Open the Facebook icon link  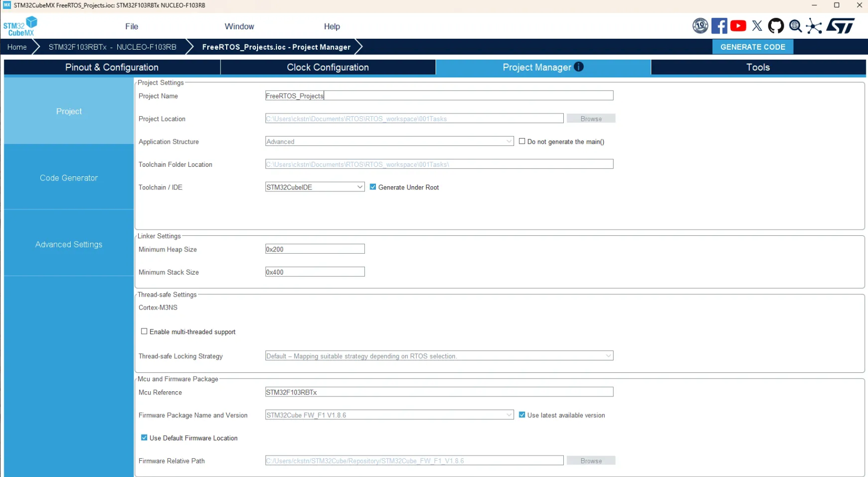pyautogui.click(x=719, y=26)
